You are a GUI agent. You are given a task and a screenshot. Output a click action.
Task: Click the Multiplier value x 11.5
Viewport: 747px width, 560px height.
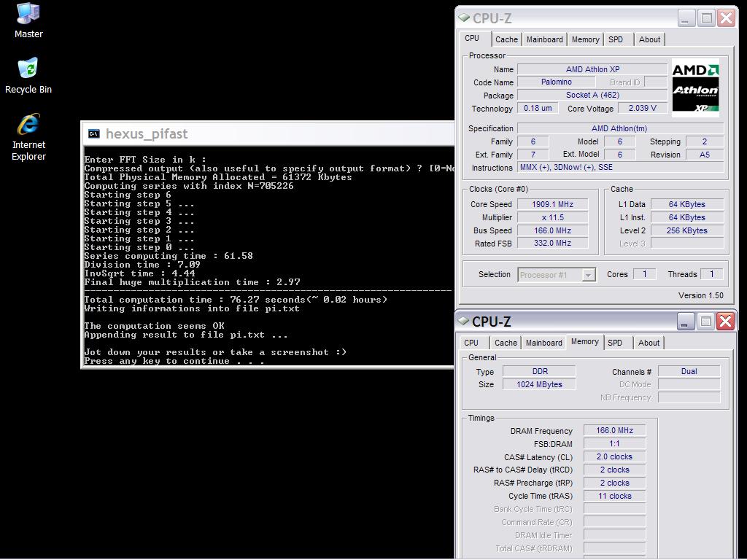(553, 217)
